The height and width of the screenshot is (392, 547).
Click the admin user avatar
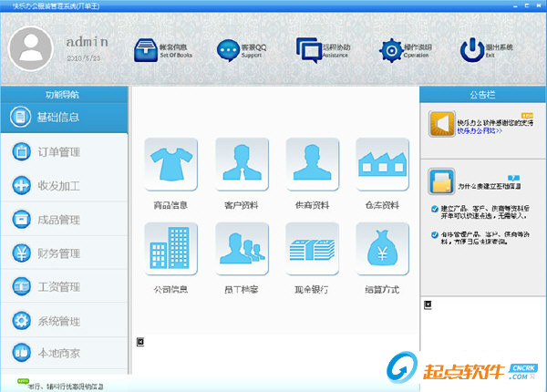tap(31, 49)
